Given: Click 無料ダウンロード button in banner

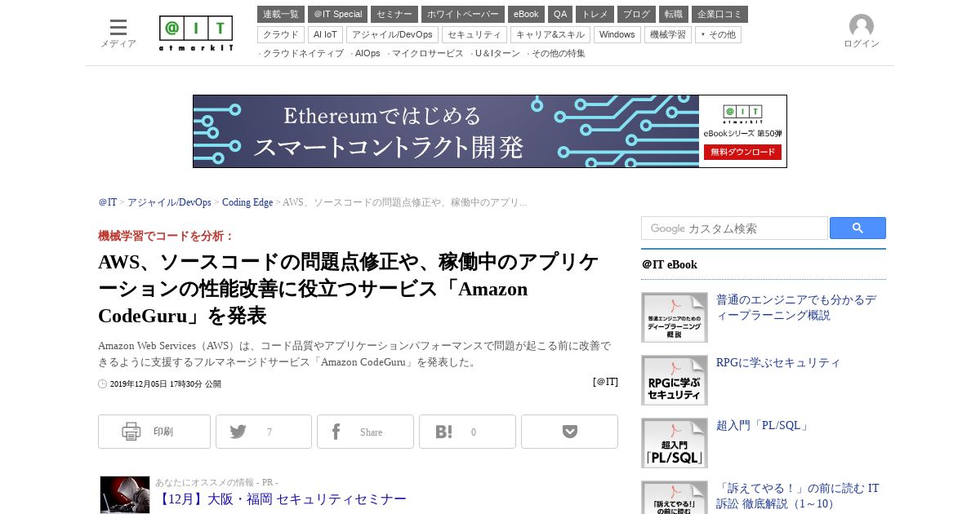Looking at the screenshot, I should pyautogui.click(x=742, y=152).
